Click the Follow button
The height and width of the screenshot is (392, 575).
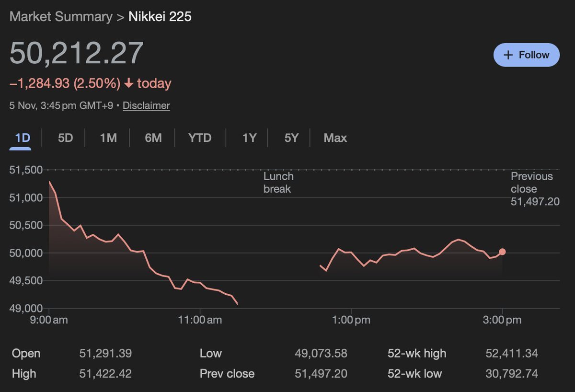point(527,55)
